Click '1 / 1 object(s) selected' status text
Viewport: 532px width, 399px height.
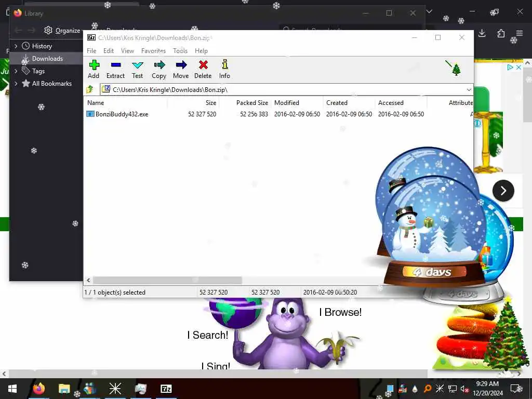point(115,292)
